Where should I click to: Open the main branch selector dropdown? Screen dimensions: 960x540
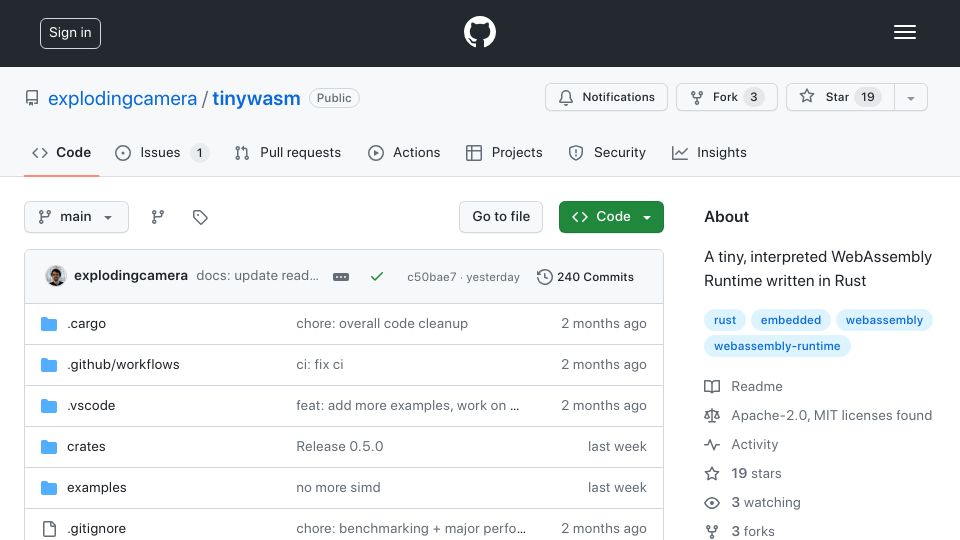point(76,217)
